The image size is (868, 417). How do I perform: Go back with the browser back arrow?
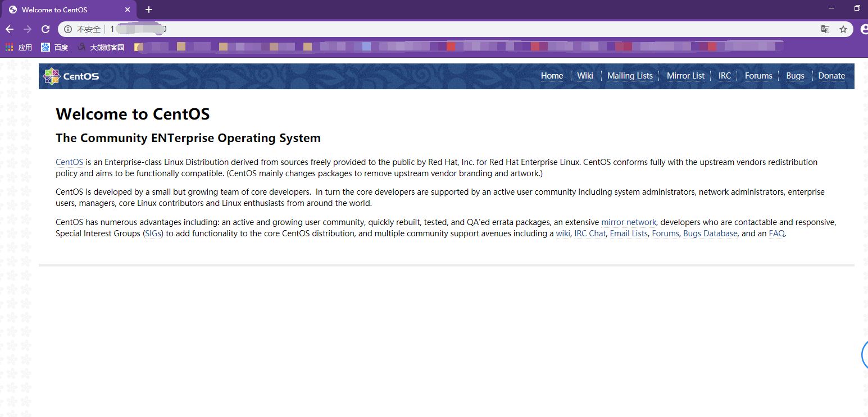point(10,29)
